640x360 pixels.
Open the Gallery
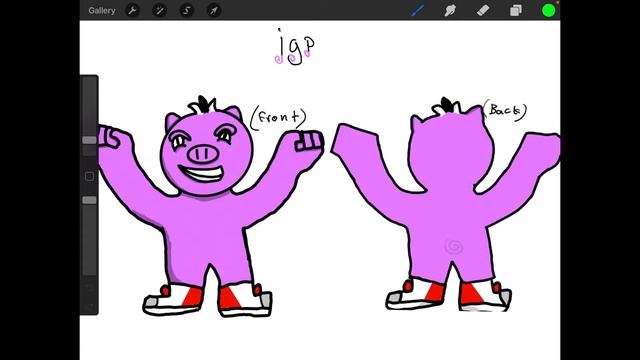tap(102, 11)
